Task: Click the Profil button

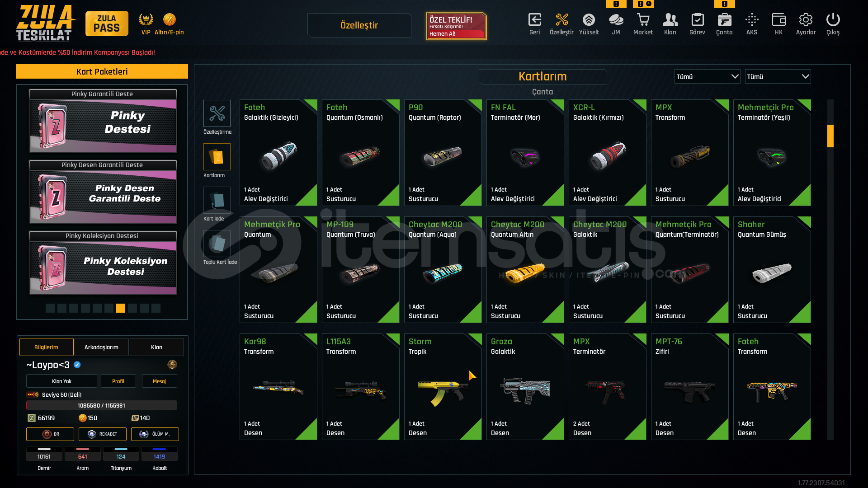Action: (118, 381)
